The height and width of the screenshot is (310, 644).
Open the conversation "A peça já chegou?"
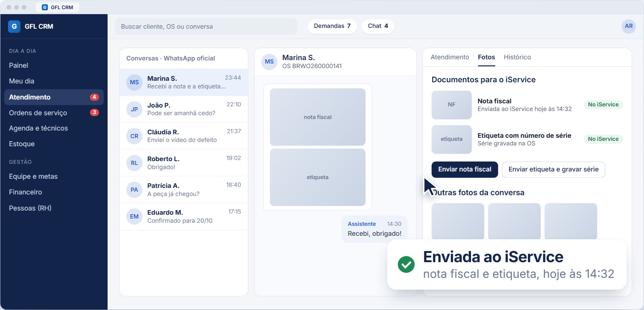pyautogui.click(x=184, y=189)
